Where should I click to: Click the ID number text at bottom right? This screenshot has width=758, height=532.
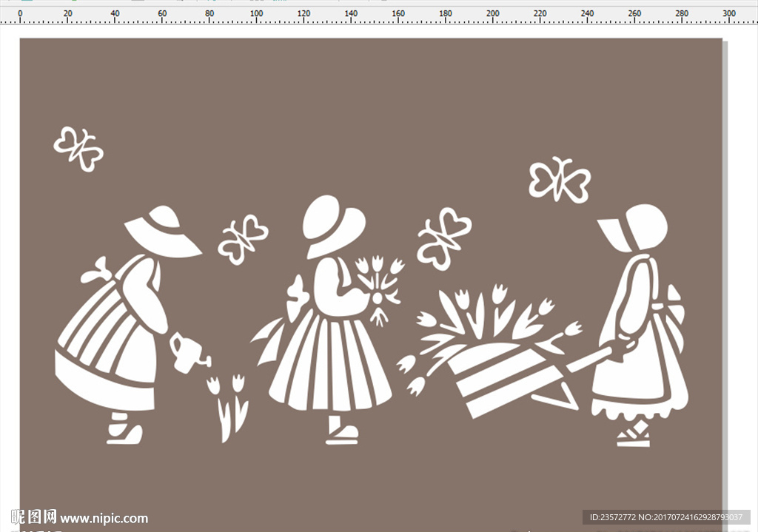click(666, 517)
